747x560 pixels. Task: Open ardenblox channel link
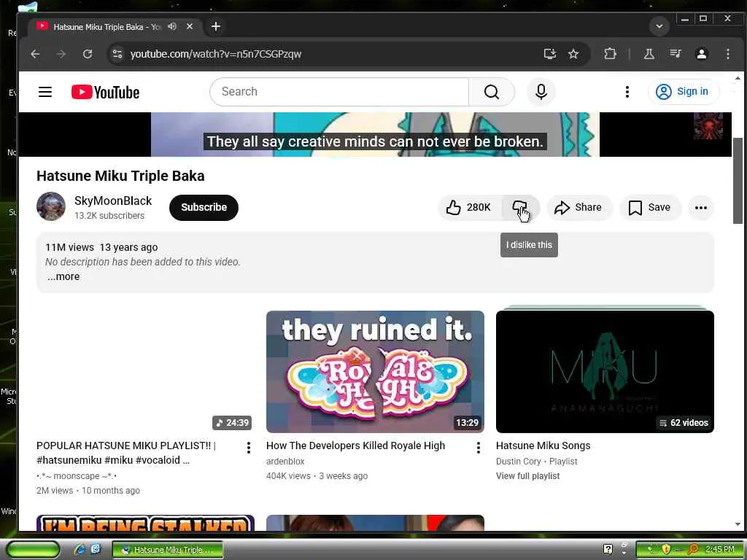click(x=285, y=462)
